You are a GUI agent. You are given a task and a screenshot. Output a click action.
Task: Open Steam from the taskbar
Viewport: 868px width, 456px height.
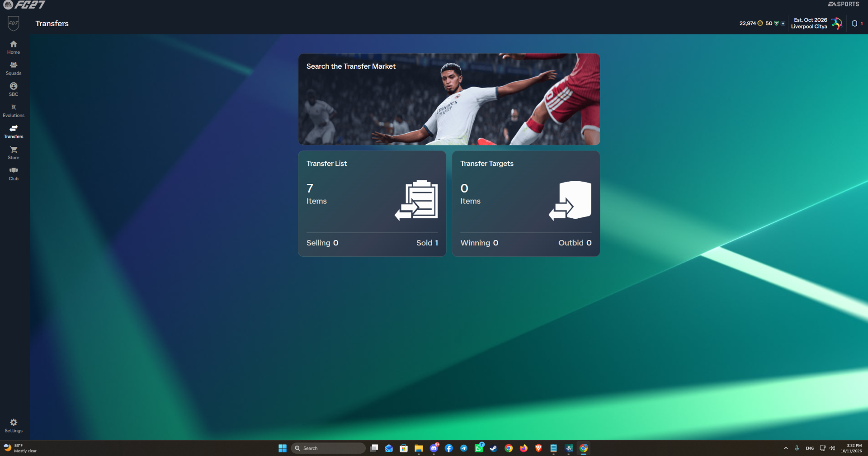494,448
